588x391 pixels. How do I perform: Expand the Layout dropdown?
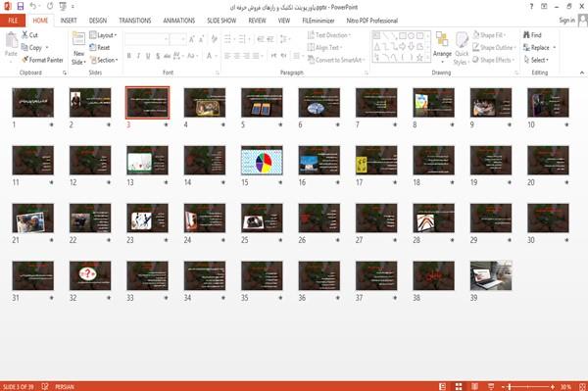click(103, 35)
